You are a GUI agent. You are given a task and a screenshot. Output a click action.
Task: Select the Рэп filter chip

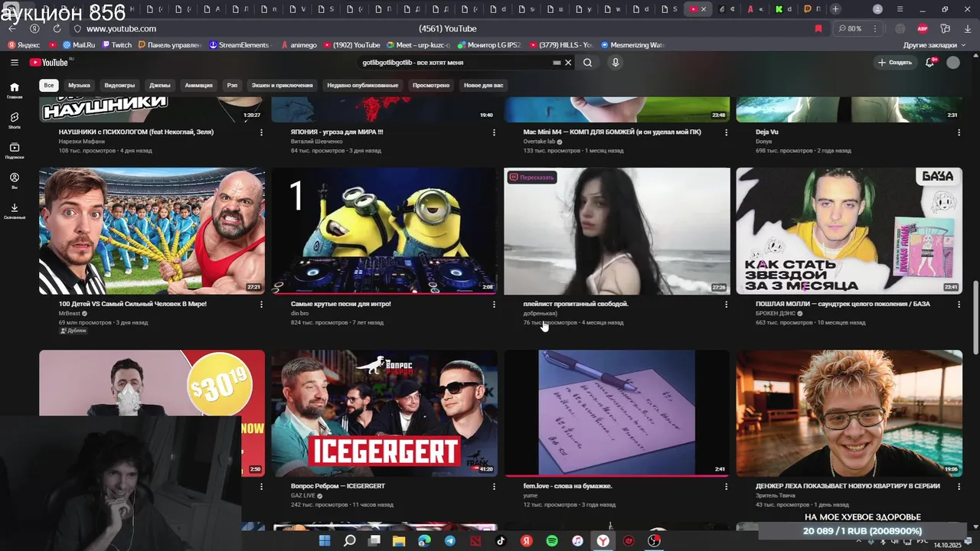point(232,85)
